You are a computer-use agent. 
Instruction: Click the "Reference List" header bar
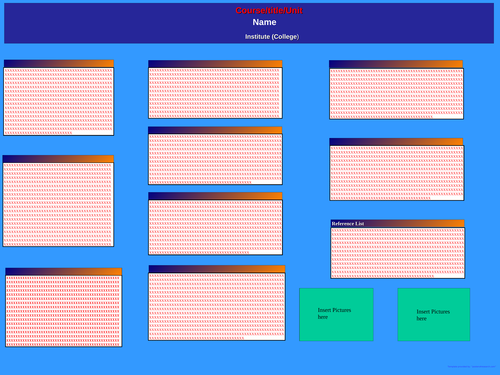(x=397, y=223)
